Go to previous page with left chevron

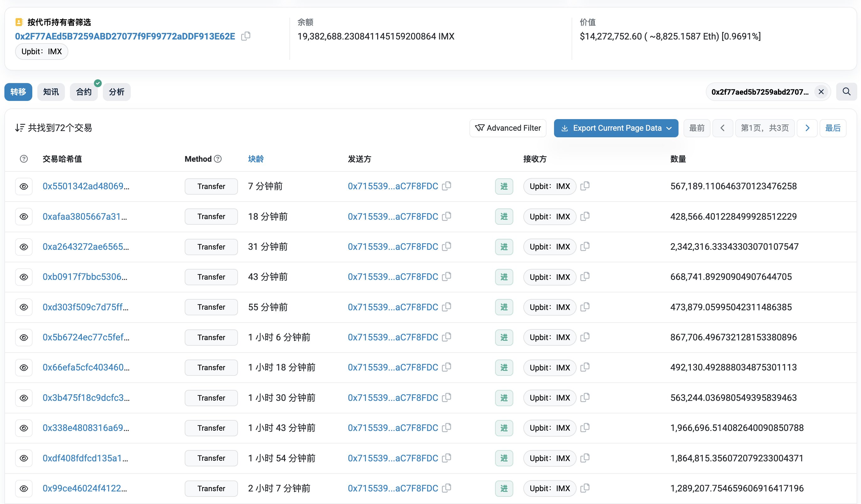[722, 128]
